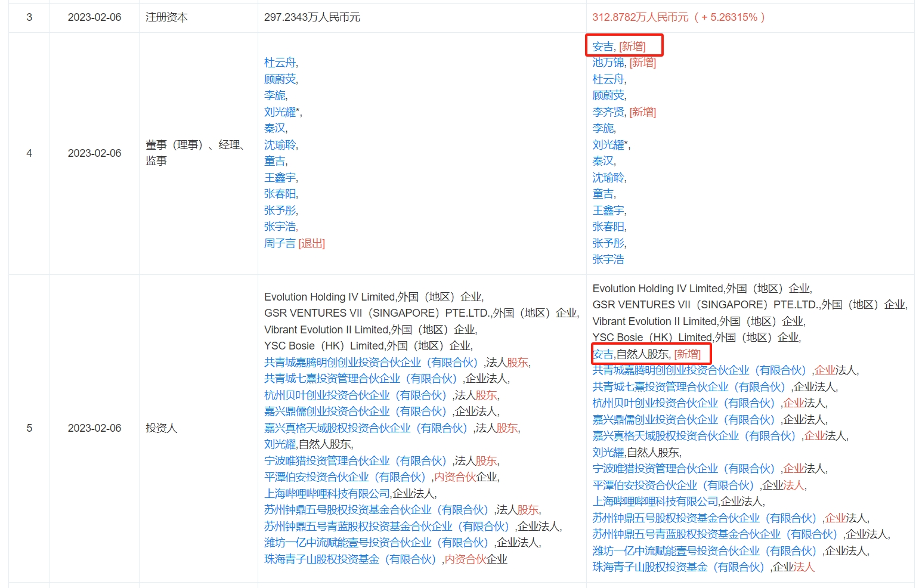Viewport: 916px width, 588px height.
Task: Click 刘光耀 自然人股东 in the left investor list
Action: tap(280, 444)
